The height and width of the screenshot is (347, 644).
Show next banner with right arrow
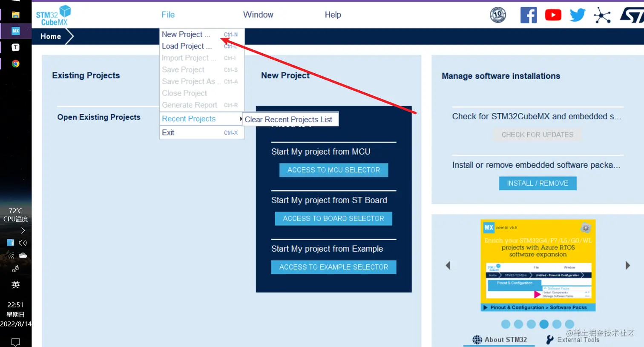point(627,265)
